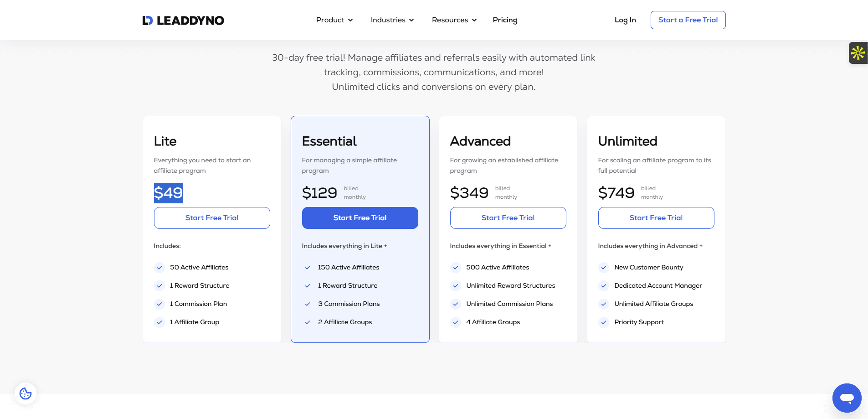
Task: Start free trial for Lite plan
Action: pos(212,218)
